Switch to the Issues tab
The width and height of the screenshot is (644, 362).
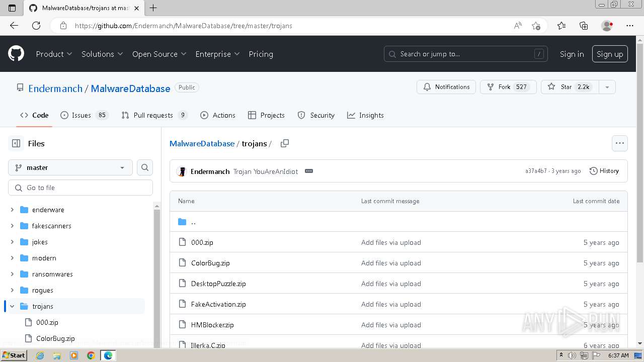(x=84, y=115)
